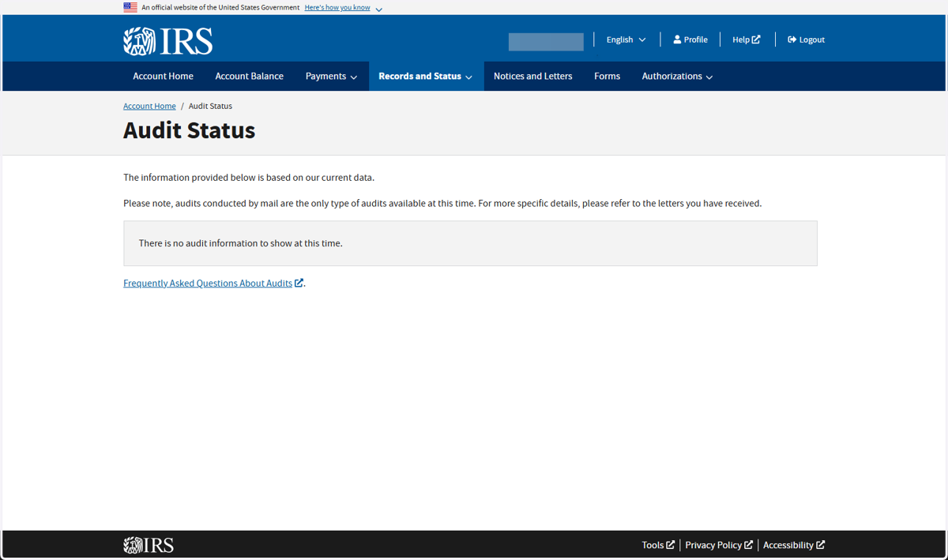Click the "Audit Status" breadcrumb text
The image size is (948, 560).
tap(210, 106)
